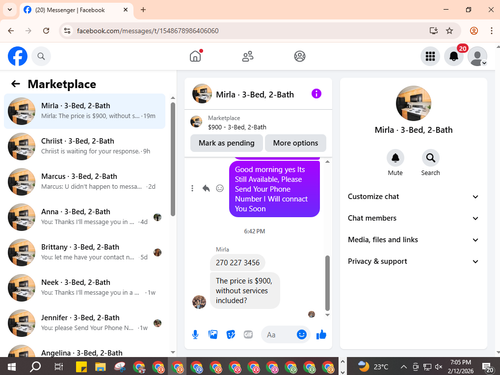This screenshot has width=500, height=375.
Task: Open the Facebook logo home link
Action: pyautogui.click(x=17, y=56)
